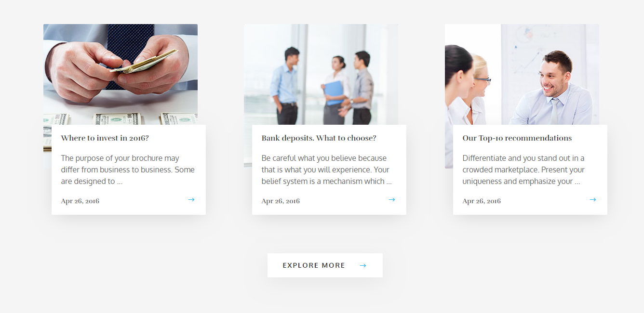
Task: Click the blue folder held by the woman
Action: [334, 93]
